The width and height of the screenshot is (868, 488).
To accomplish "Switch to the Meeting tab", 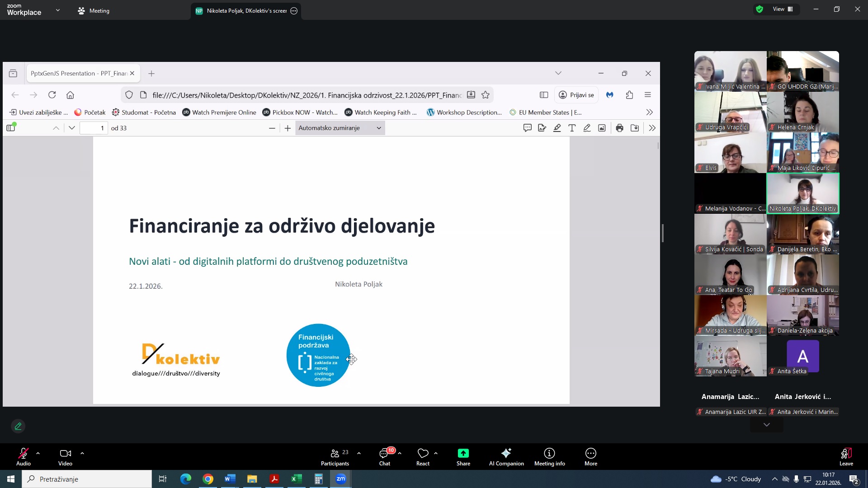I will [94, 10].
